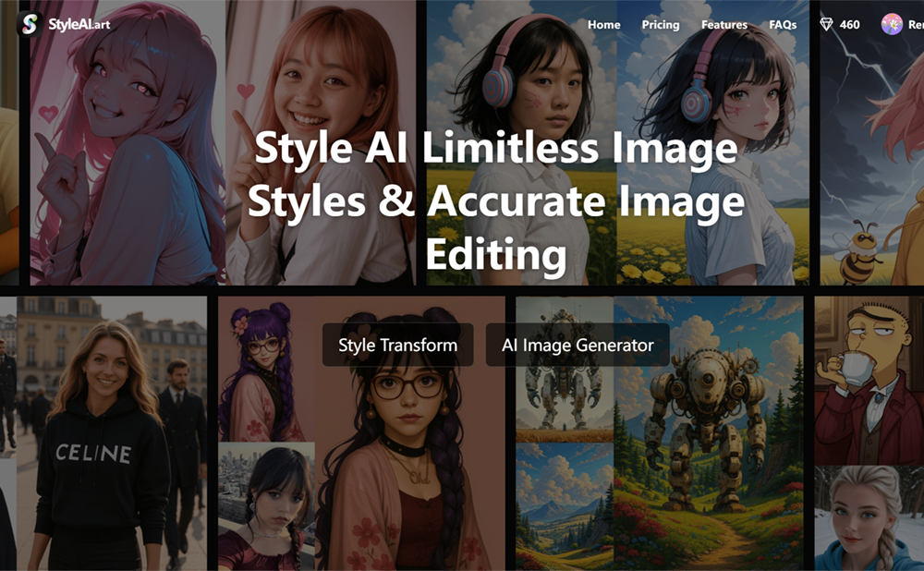Screen dimensions: 924x571
Task: Open the headphone girl real photo
Action: click(521, 142)
